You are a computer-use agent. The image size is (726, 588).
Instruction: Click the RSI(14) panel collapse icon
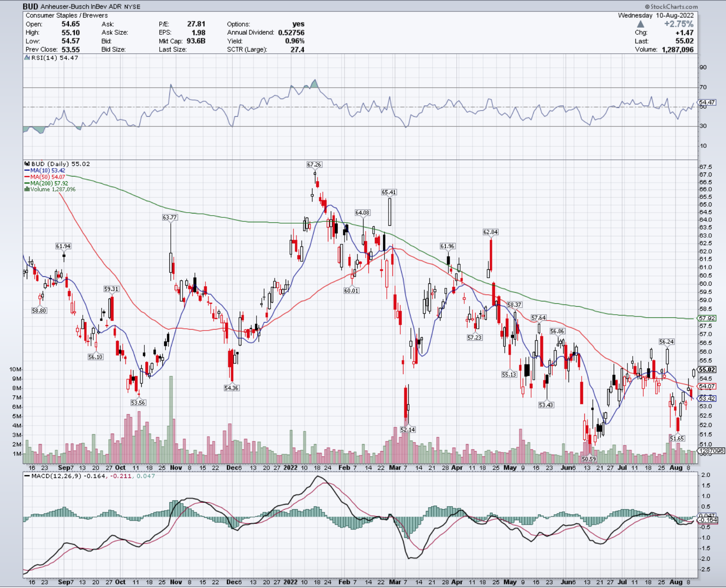click(27, 58)
